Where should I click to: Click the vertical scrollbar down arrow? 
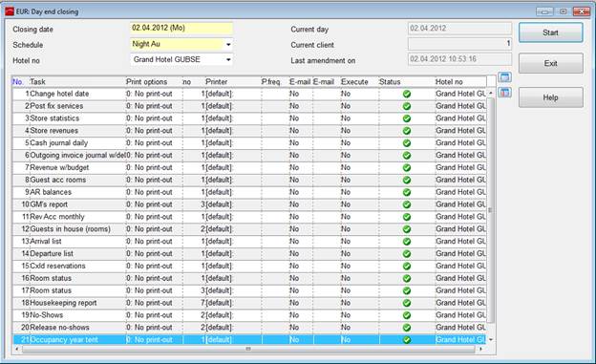(490, 339)
